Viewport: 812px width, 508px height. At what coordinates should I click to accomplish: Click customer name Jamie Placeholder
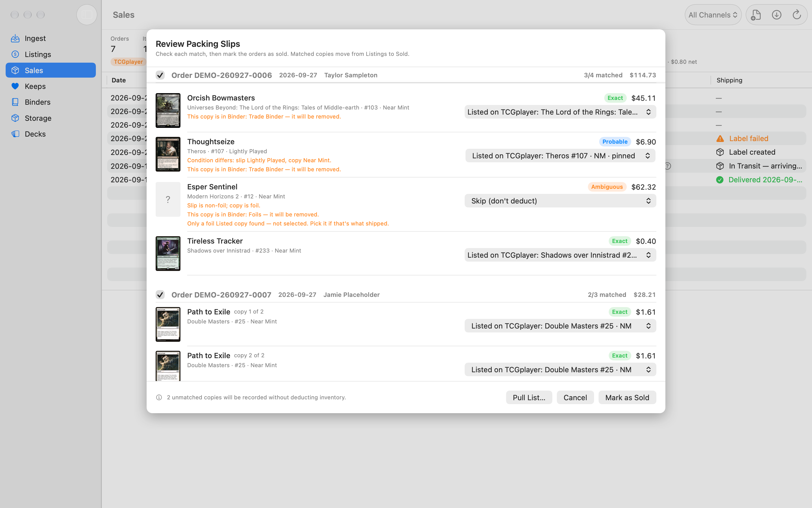(x=351, y=295)
